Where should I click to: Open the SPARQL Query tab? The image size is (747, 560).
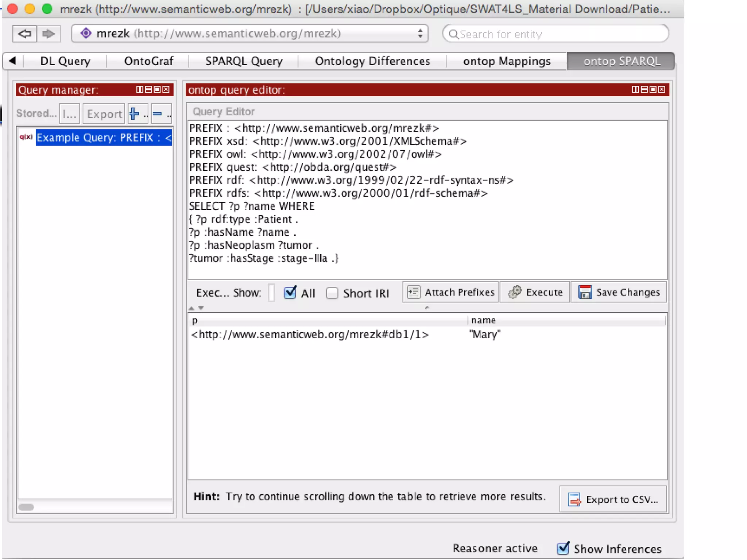(x=244, y=61)
